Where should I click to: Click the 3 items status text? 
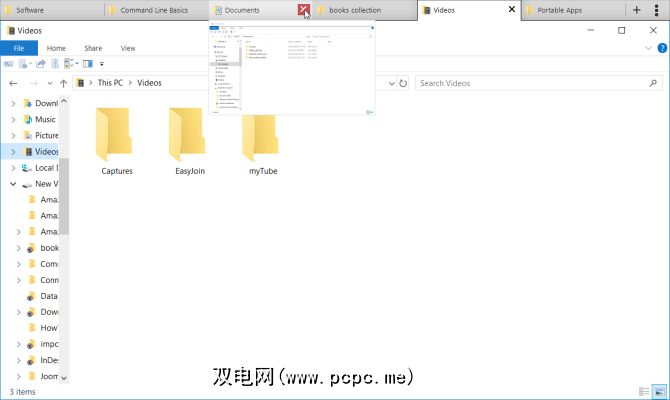coord(22,392)
